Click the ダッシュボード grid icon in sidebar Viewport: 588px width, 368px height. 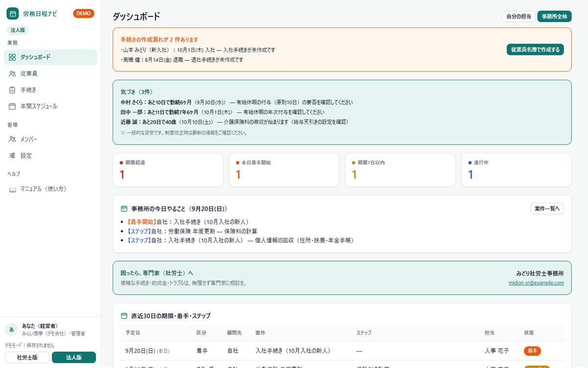tap(12, 57)
